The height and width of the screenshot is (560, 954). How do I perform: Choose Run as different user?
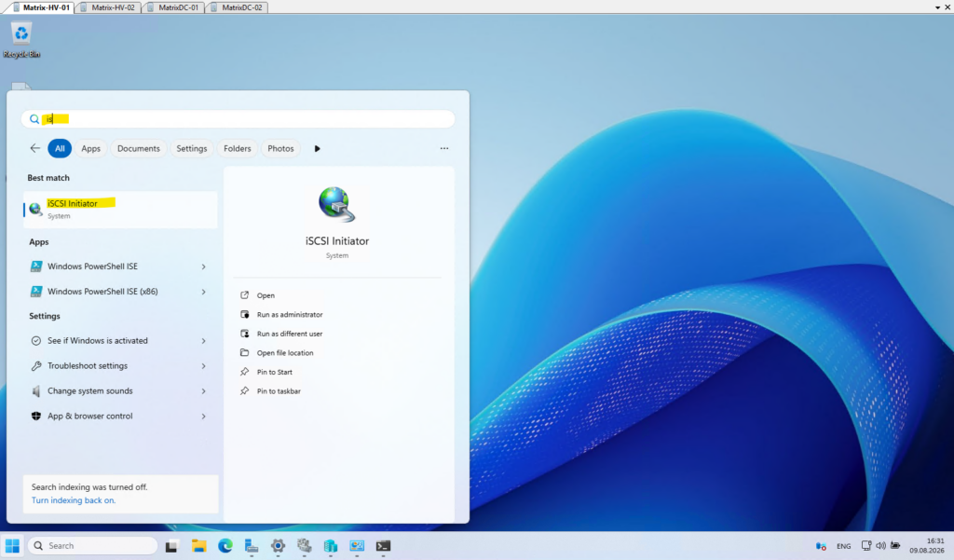pyautogui.click(x=290, y=334)
